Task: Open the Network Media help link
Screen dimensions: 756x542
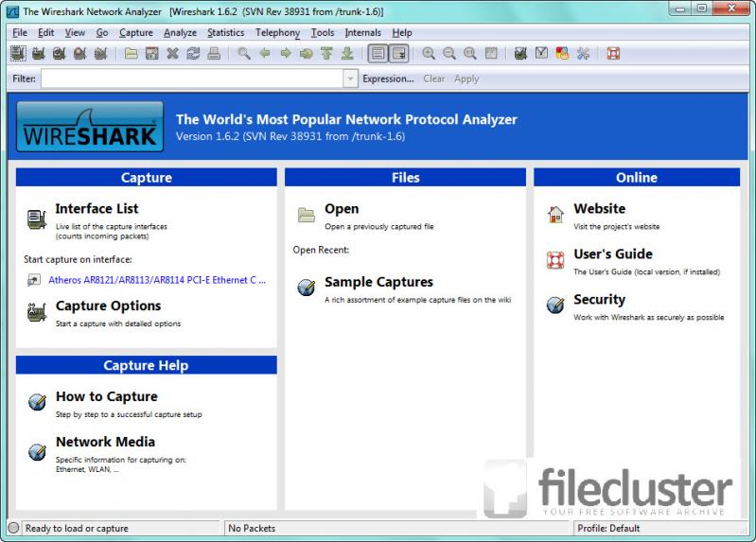Action: [105, 442]
